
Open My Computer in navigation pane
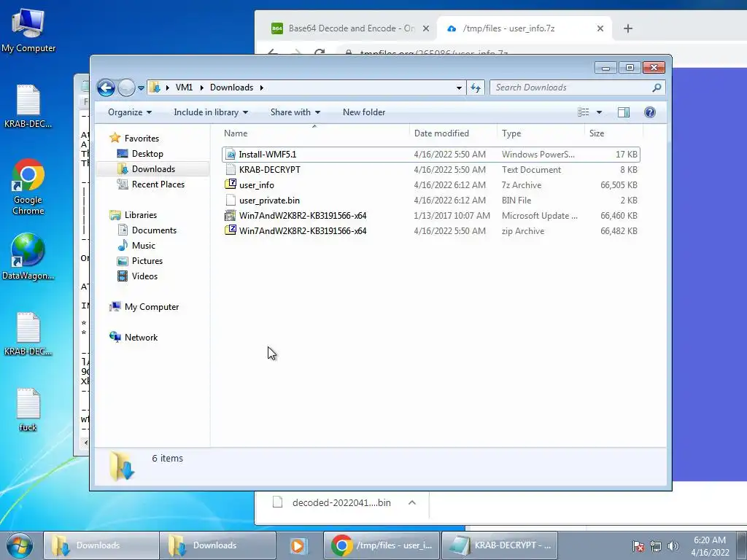(152, 307)
